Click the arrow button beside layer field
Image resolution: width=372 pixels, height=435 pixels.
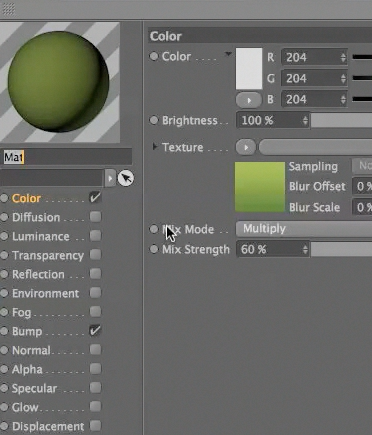click(110, 178)
